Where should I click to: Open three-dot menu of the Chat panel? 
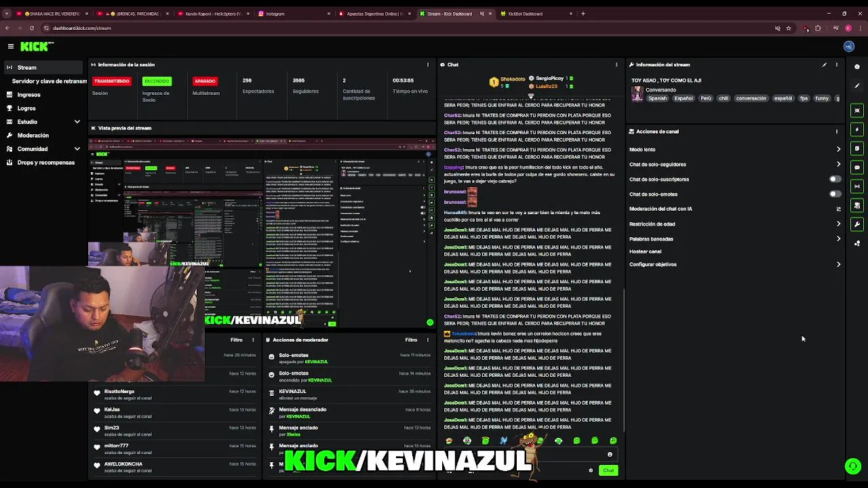click(x=616, y=64)
